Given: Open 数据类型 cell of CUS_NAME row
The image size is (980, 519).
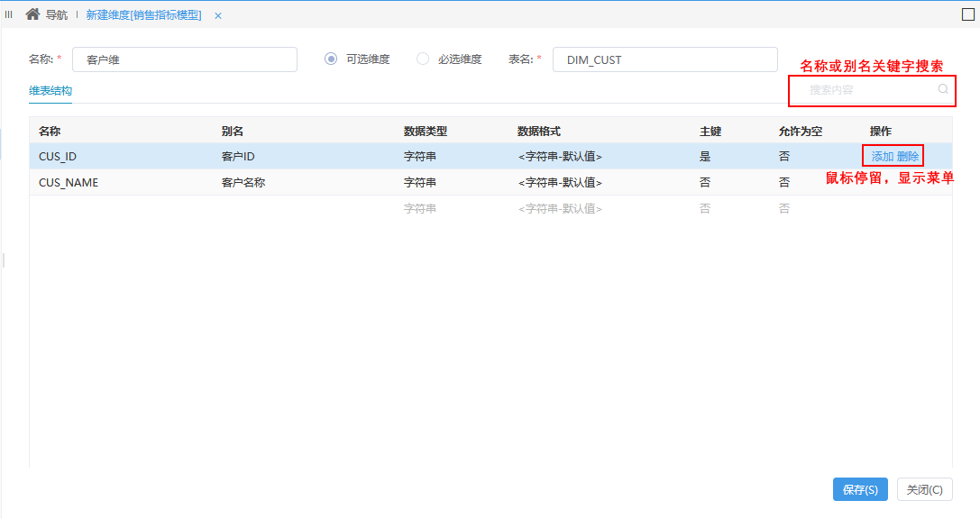Looking at the screenshot, I should tap(420, 183).
